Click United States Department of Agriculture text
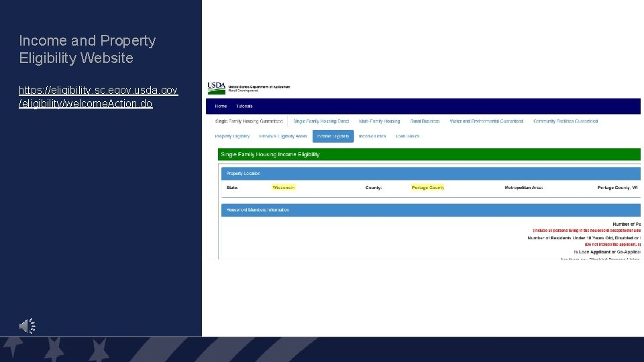Screen dimensions: 644x362 coord(259,86)
